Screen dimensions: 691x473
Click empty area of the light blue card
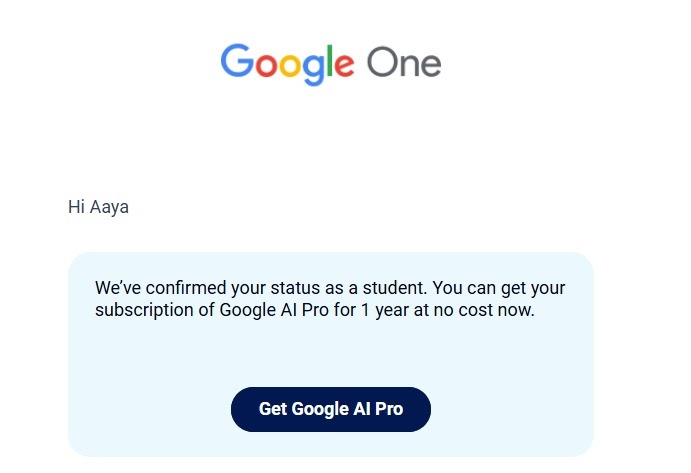tap(331, 353)
